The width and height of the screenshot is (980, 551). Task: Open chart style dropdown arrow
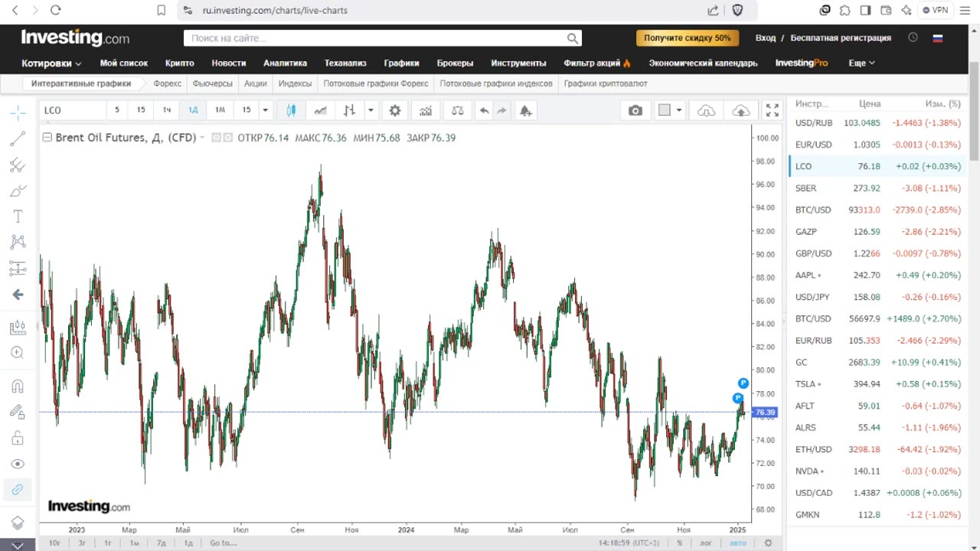coord(371,110)
